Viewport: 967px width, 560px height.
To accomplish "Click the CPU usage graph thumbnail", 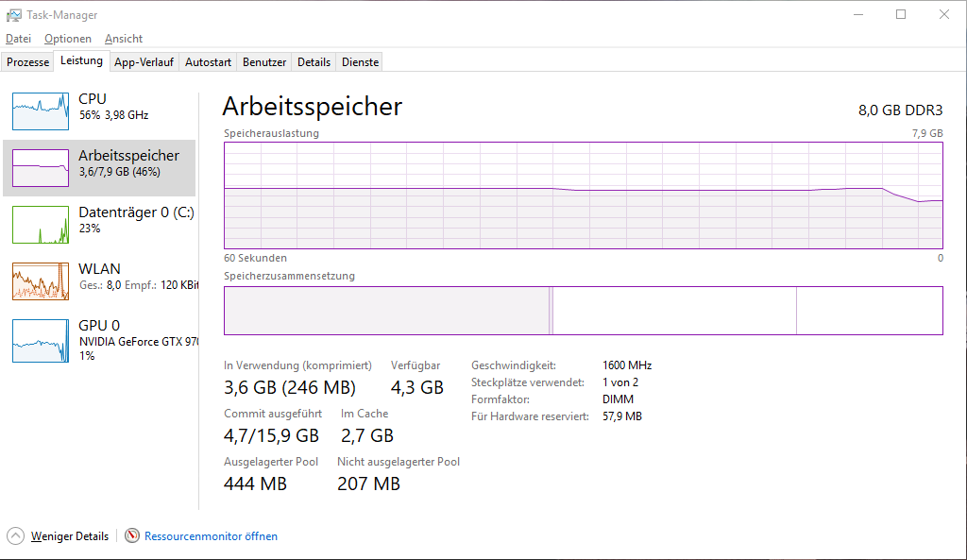I will [x=41, y=111].
